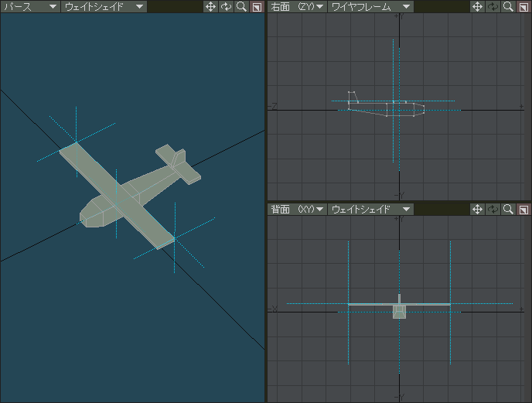Open the ウェイトシェイド dropdown in the back view
Image resolution: width=532 pixels, height=403 pixels.
[371, 209]
